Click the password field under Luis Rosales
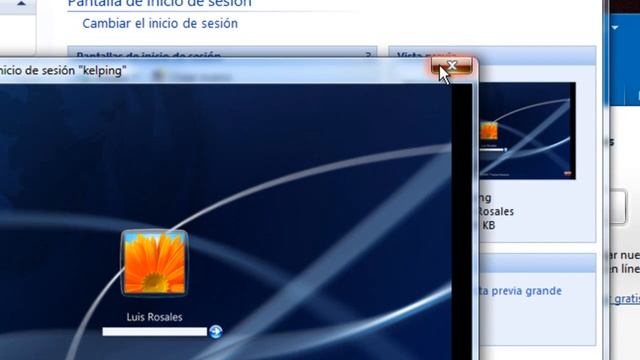640x360 pixels. 155,332
